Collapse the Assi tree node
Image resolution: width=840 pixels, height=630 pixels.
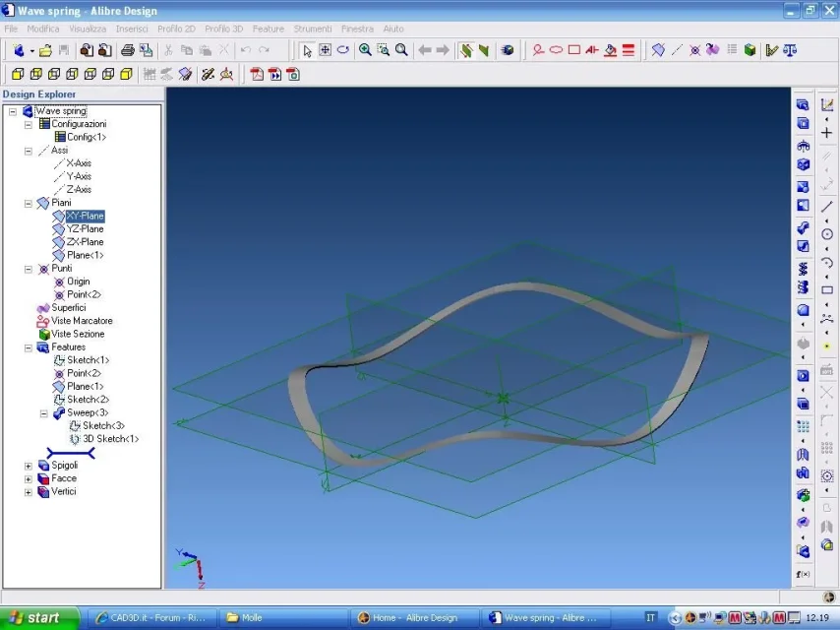click(x=29, y=151)
